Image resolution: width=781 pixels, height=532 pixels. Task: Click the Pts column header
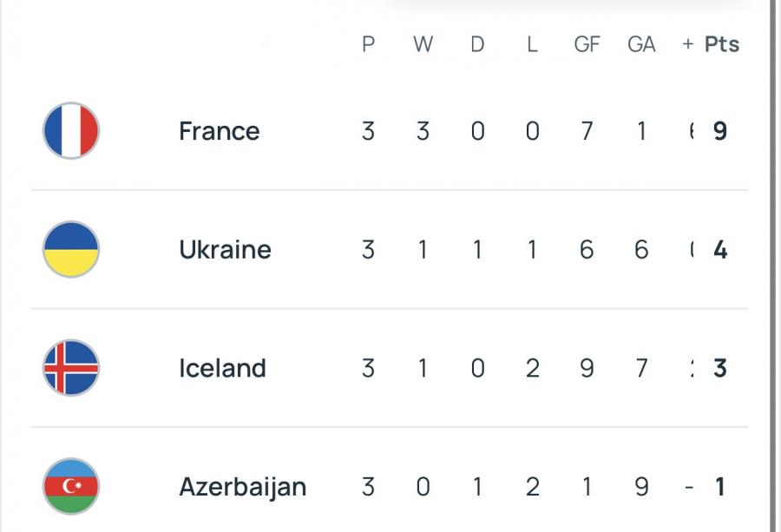pos(722,44)
